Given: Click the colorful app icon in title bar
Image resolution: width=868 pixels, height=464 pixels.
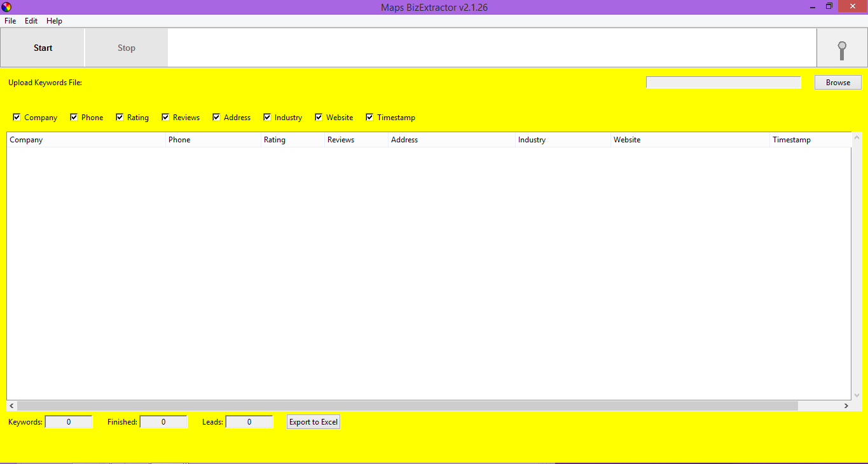Looking at the screenshot, I should click(6, 7).
